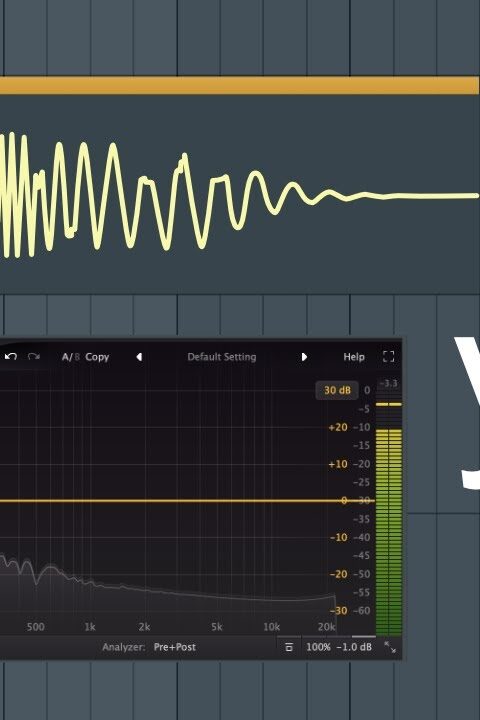Enter full screen mode via corner-brackets icon
The width and height of the screenshot is (480, 720).
coord(389,356)
